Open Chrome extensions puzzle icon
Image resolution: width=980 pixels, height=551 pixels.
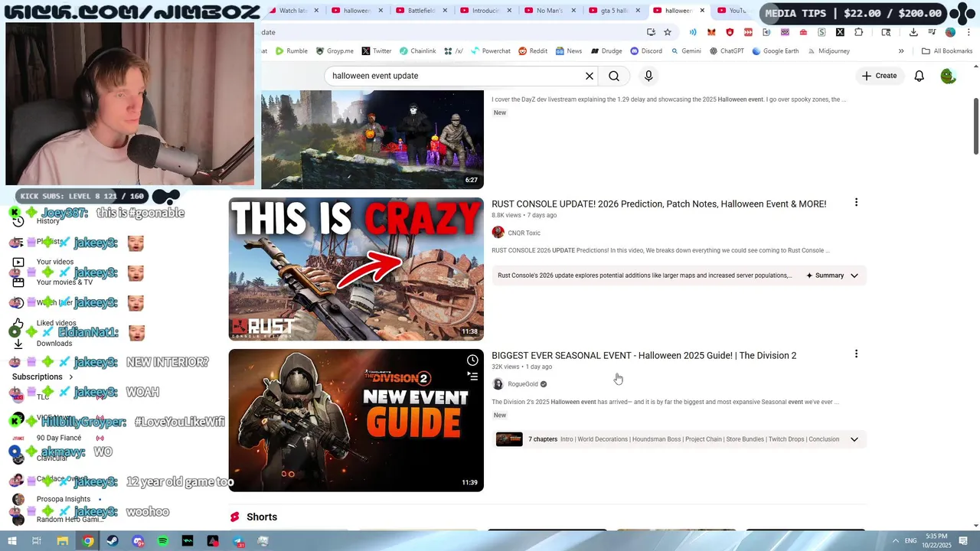pyautogui.click(x=858, y=32)
